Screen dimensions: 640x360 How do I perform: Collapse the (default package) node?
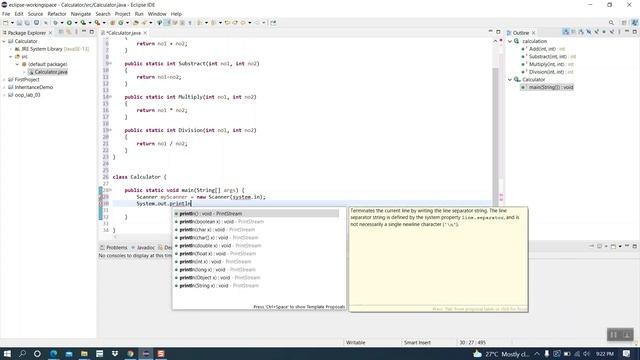tap(18, 64)
